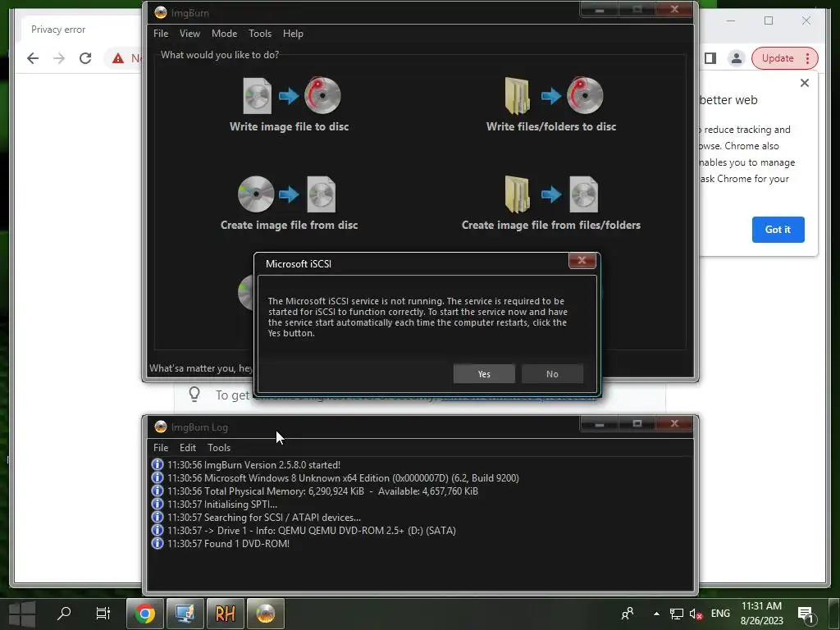Select log line 'ImgBurn Version 2.5.8.0 started!'

pos(253,465)
